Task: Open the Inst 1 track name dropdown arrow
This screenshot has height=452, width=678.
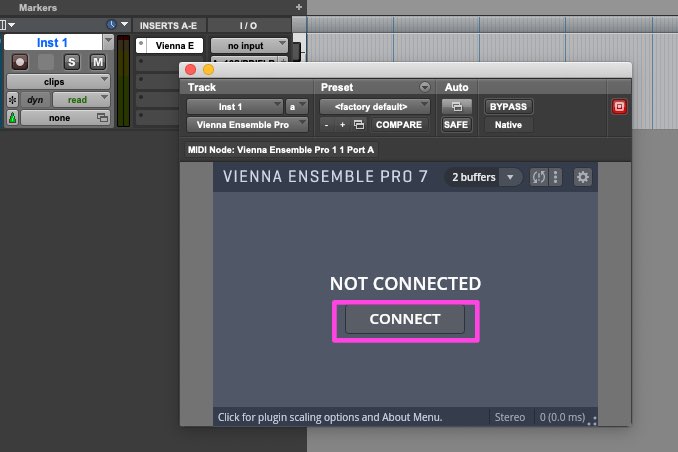Action: pos(108,42)
